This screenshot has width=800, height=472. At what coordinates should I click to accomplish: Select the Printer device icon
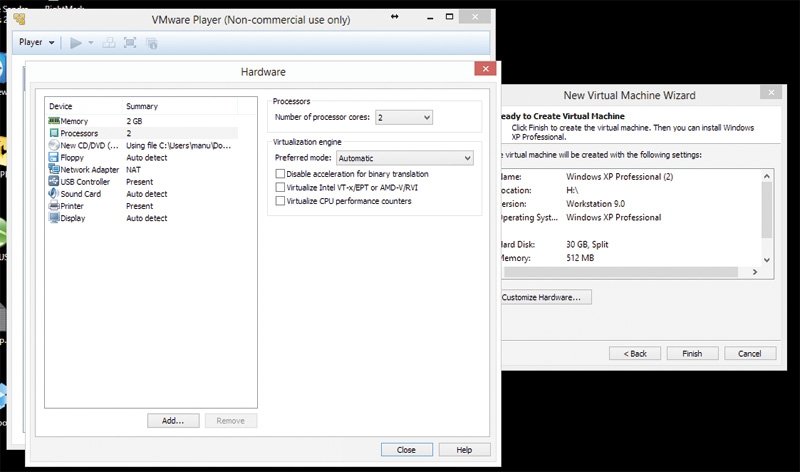54,206
